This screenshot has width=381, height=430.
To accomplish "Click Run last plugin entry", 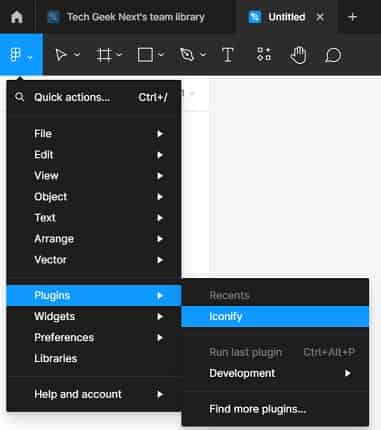I will (275, 352).
